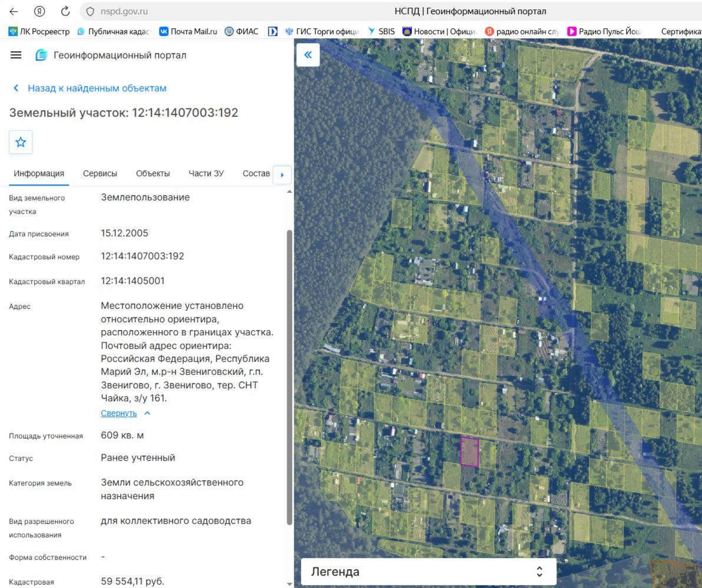Open the Объекты tab
This screenshot has width=702, height=588.
[x=153, y=173]
